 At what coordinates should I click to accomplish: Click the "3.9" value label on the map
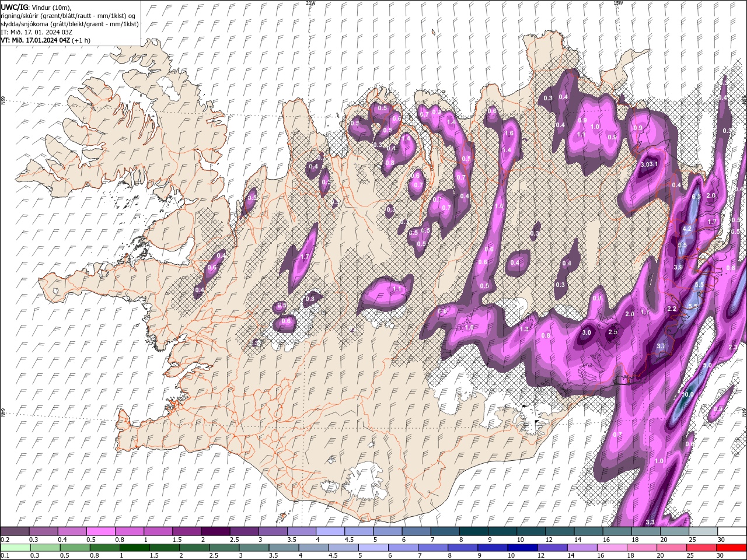[x=678, y=267]
